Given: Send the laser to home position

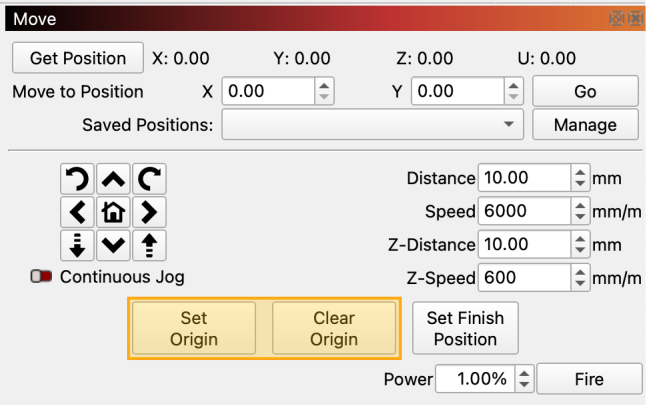Looking at the screenshot, I should pos(113,212).
